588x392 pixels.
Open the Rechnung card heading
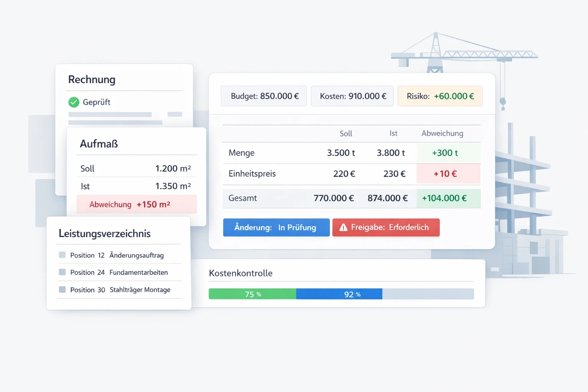[92, 80]
